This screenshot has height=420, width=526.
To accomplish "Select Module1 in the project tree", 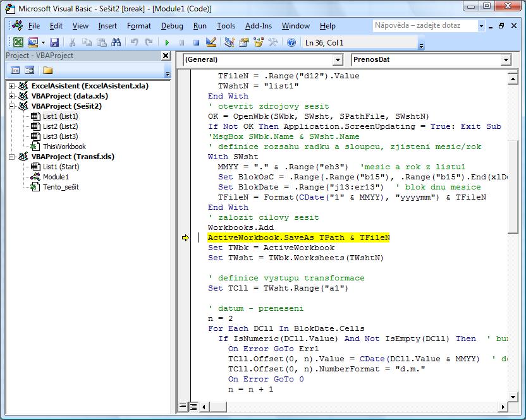I will (56, 177).
